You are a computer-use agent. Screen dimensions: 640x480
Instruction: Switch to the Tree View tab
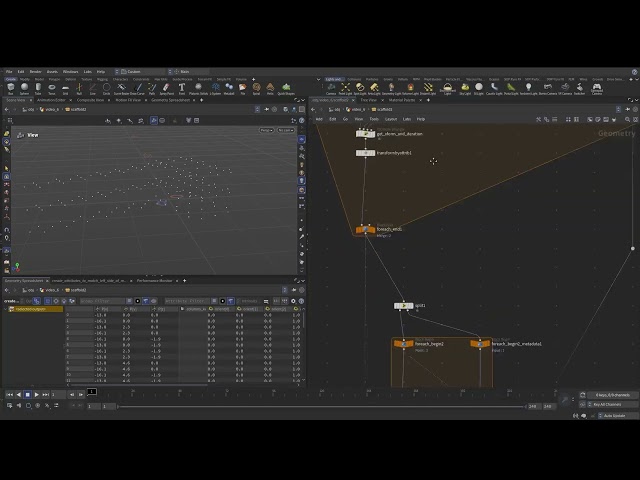point(369,100)
